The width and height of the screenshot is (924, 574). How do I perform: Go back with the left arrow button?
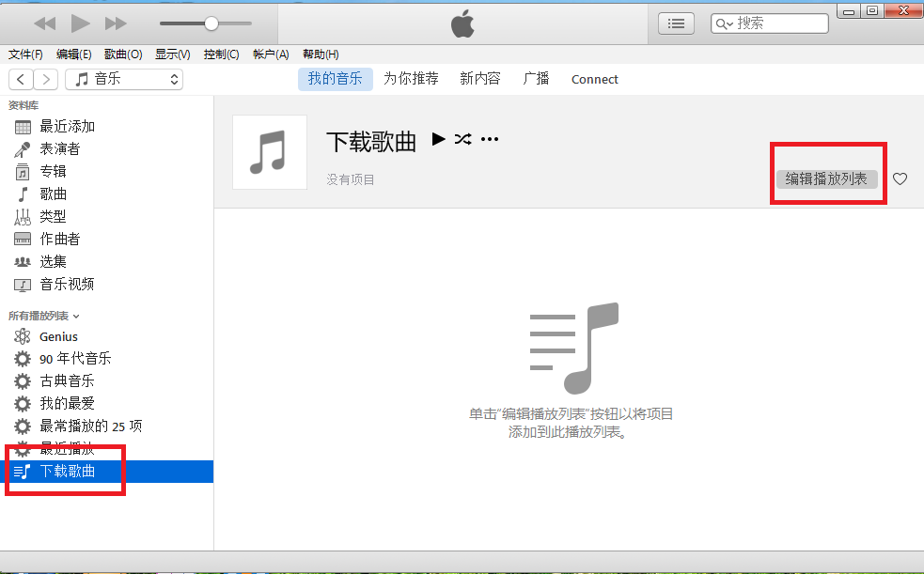tap(21, 79)
